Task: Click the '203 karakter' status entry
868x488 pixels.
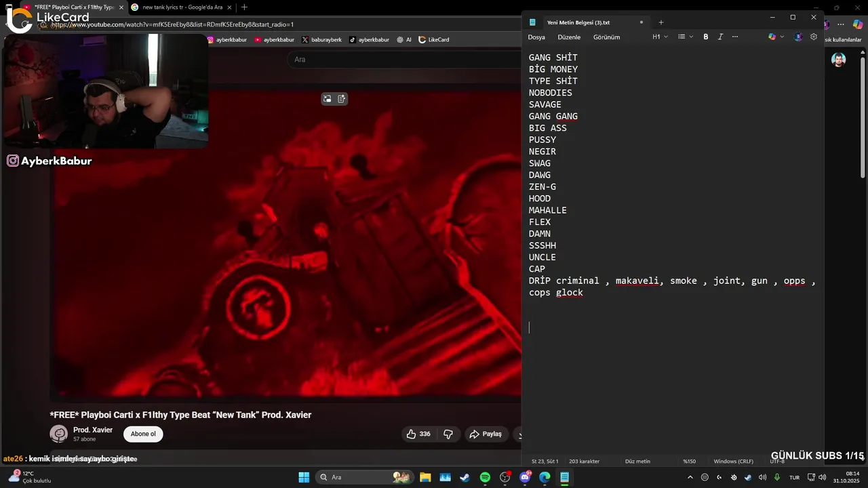Action: [x=584, y=461]
